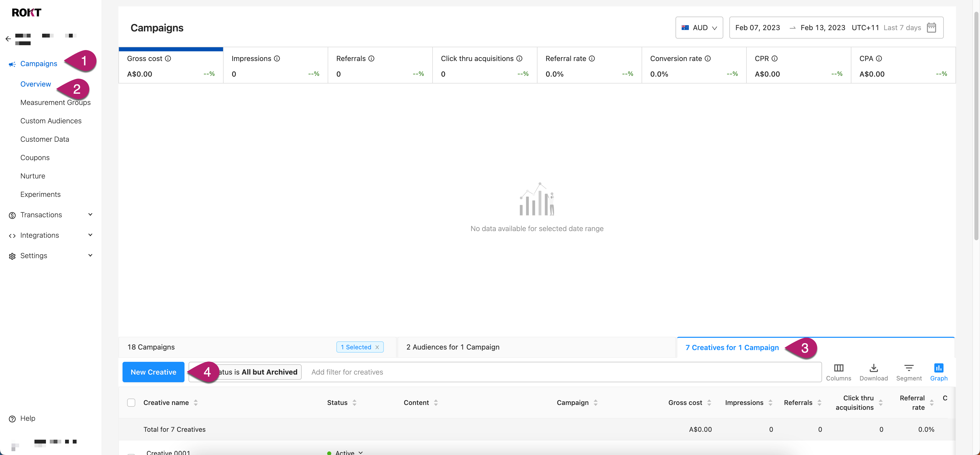The width and height of the screenshot is (980, 455).
Task: Open the calendar date picker icon
Action: [931, 27]
